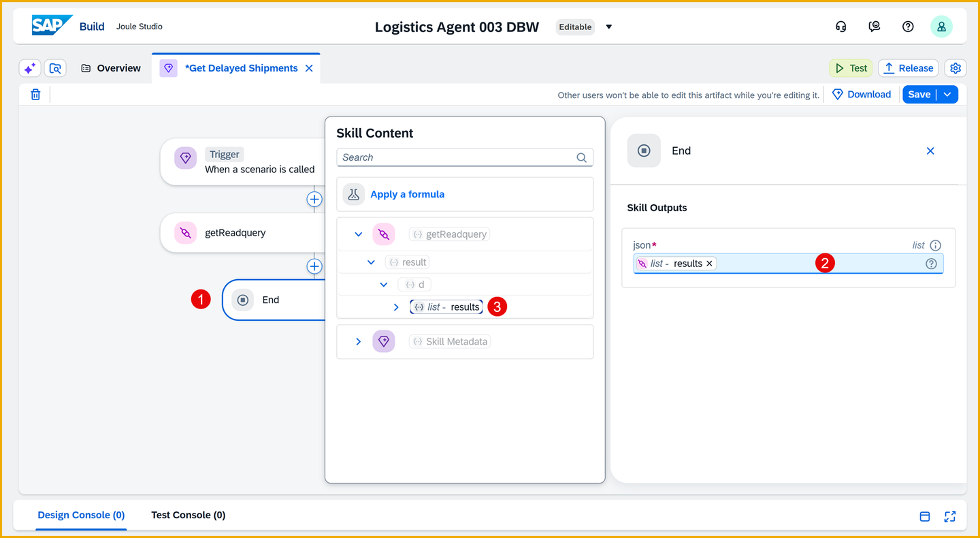This screenshot has height=538, width=980.
Task: Select the Trigger step card
Action: [242, 162]
